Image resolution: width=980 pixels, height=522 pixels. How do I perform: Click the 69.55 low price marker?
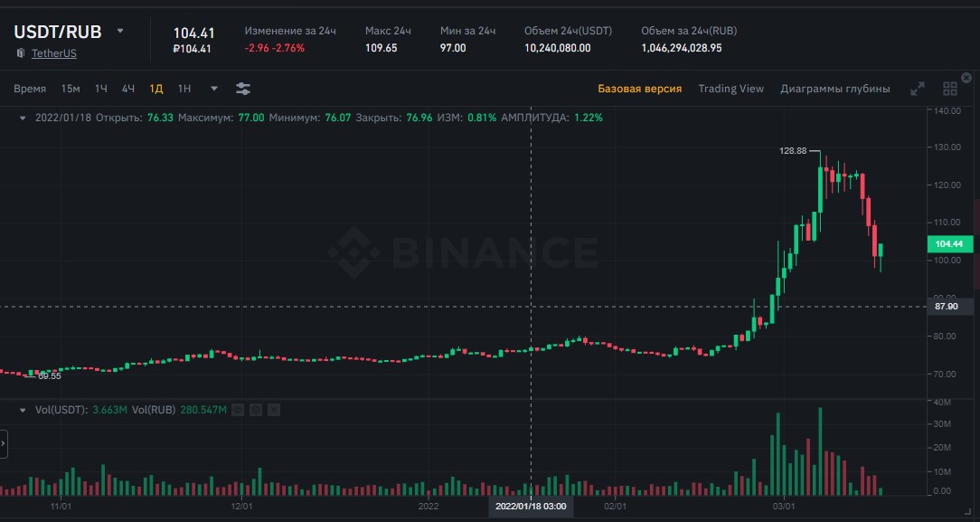tap(50, 376)
